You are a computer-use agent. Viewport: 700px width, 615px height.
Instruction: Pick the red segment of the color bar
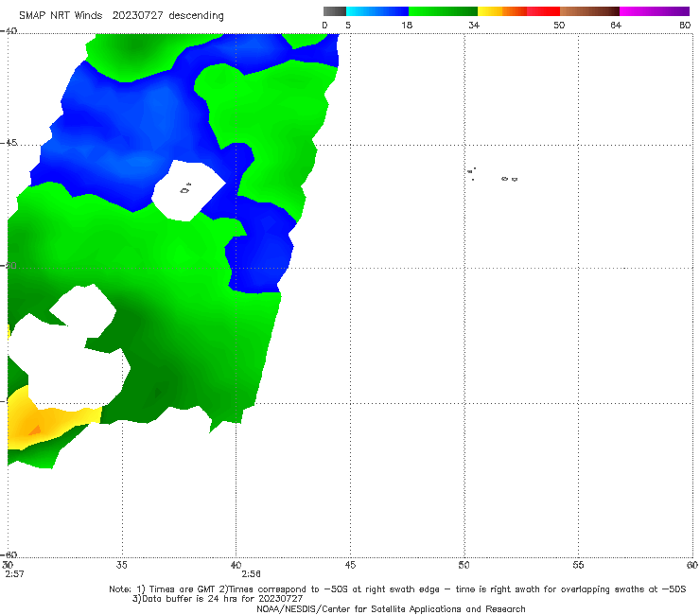(543, 11)
